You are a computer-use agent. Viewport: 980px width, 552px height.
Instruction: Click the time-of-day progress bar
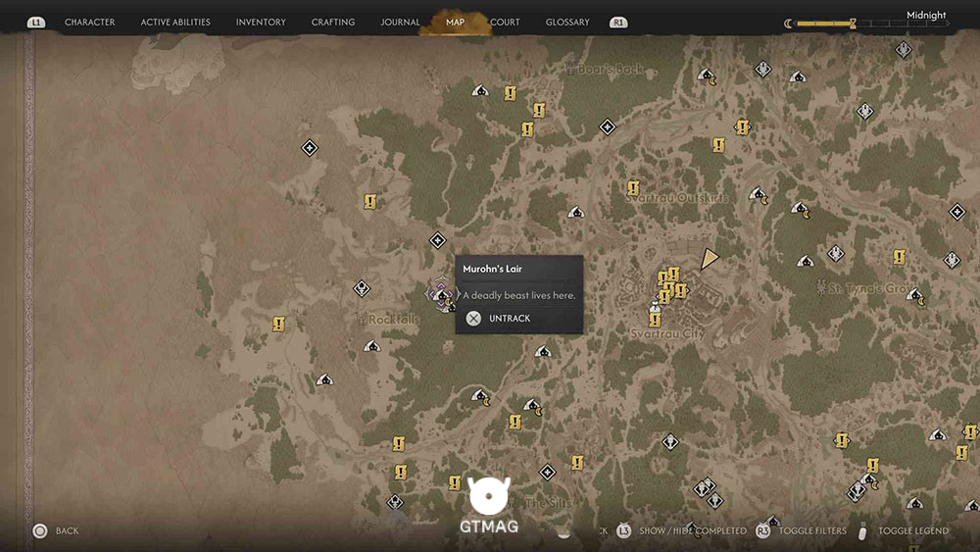click(866, 24)
